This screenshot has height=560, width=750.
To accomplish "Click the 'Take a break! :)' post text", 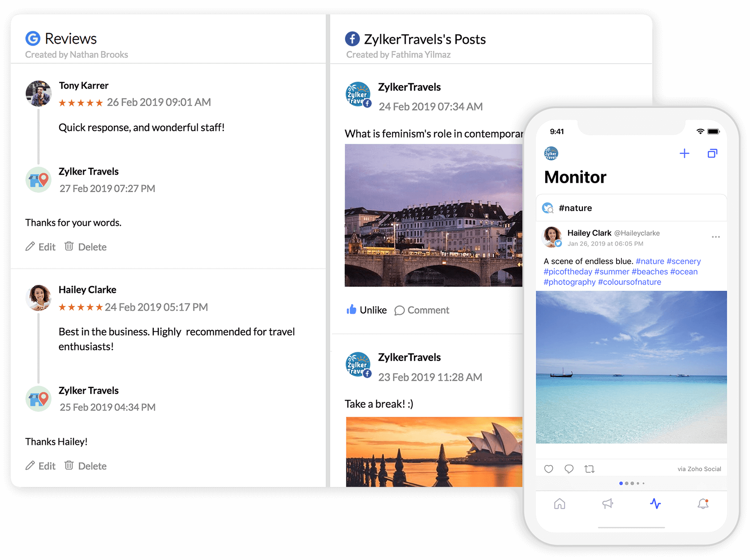I will click(379, 404).
